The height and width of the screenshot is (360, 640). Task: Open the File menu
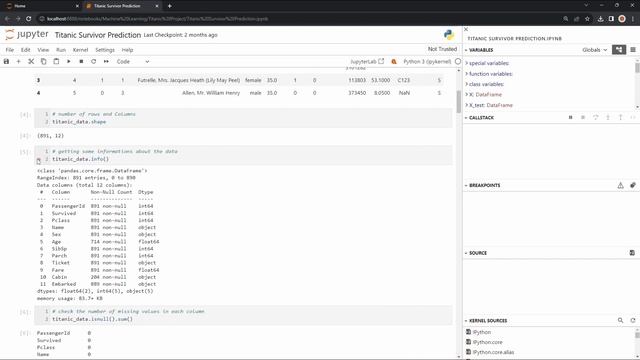point(10,50)
